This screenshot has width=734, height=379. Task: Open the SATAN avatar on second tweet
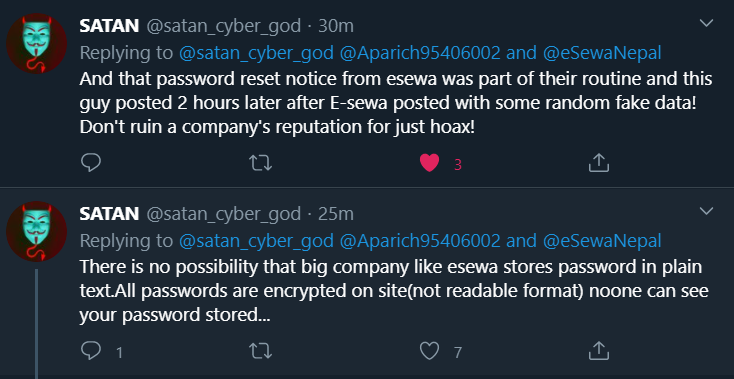37,231
